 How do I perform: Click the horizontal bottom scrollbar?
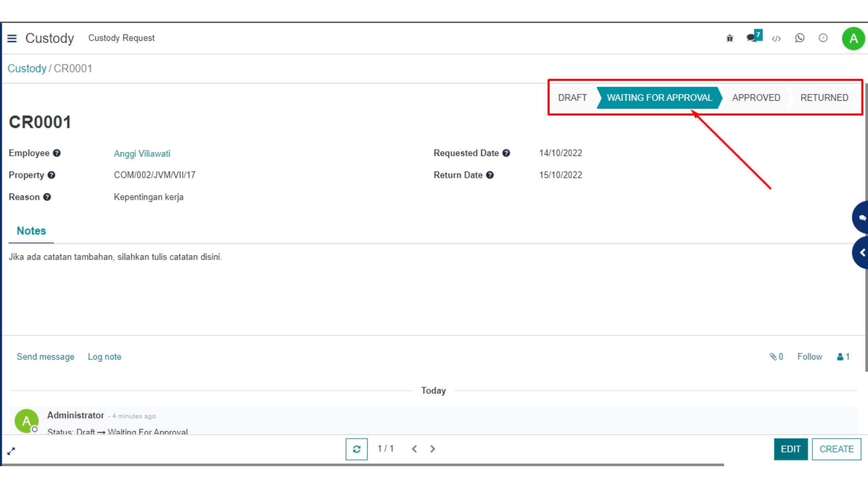tap(363, 465)
